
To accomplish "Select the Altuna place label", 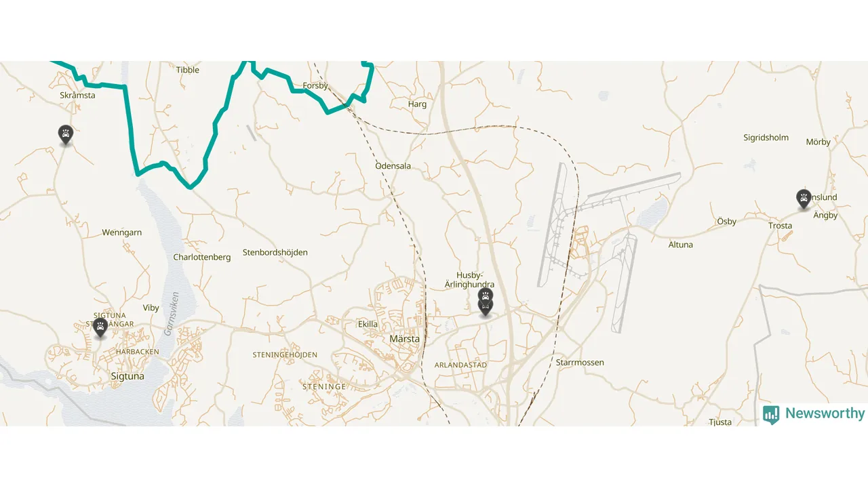I will (681, 245).
